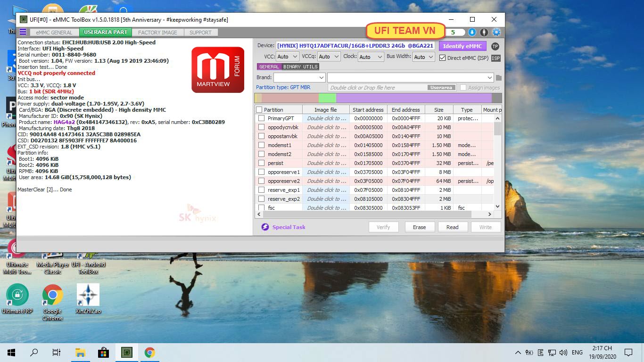Screen dimensions: 644x362
Task: Click the TP round icon
Action: point(495,46)
